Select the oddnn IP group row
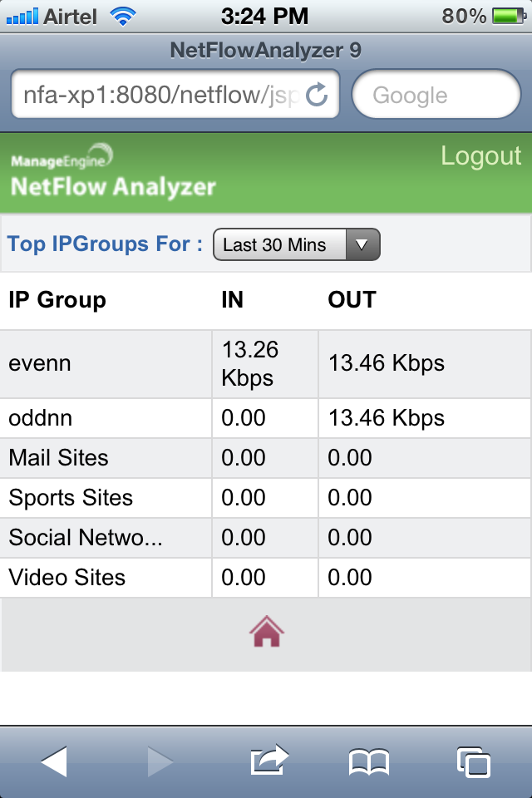 [265, 418]
